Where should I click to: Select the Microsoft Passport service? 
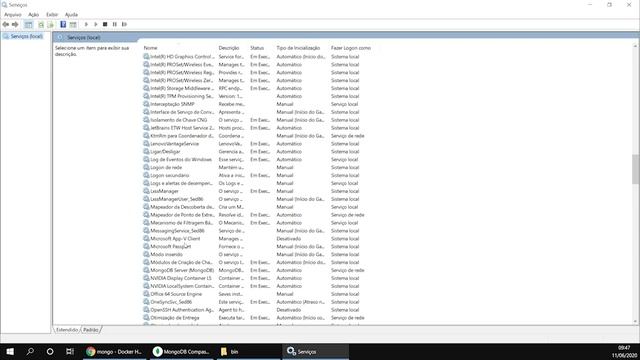170,247
